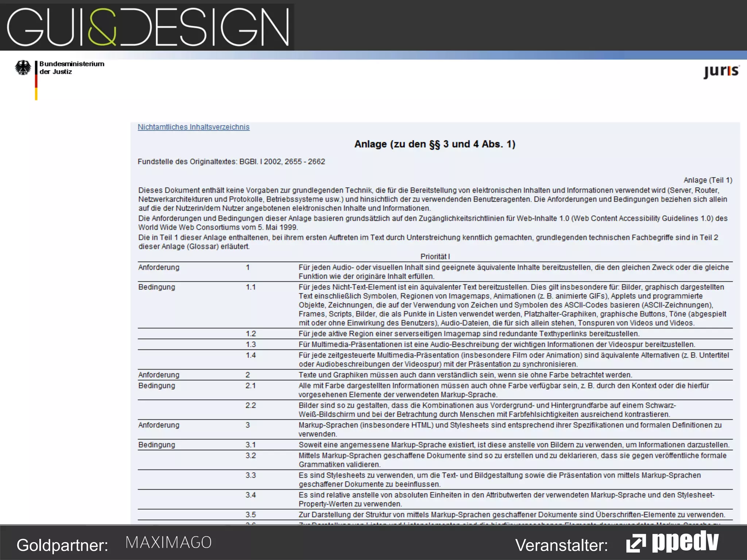Click the Anlage (Teil 1) label
Screen dimensions: 747x560
[x=707, y=180]
